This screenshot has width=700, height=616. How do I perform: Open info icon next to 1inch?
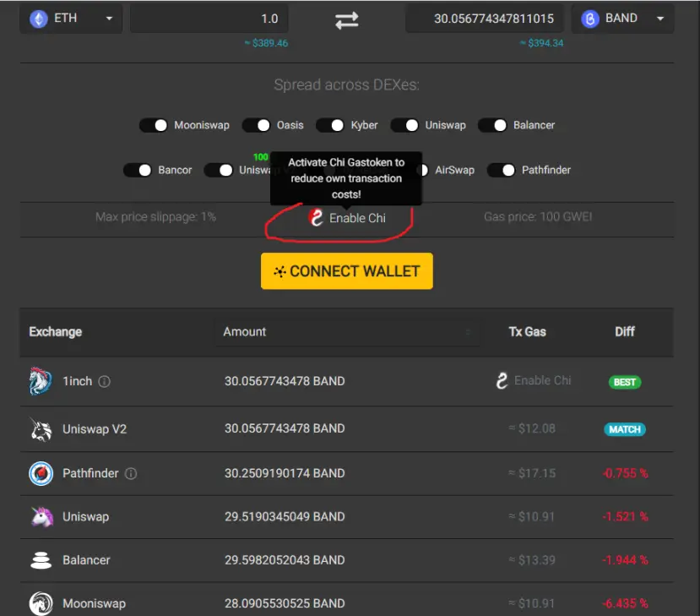click(104, 381)
